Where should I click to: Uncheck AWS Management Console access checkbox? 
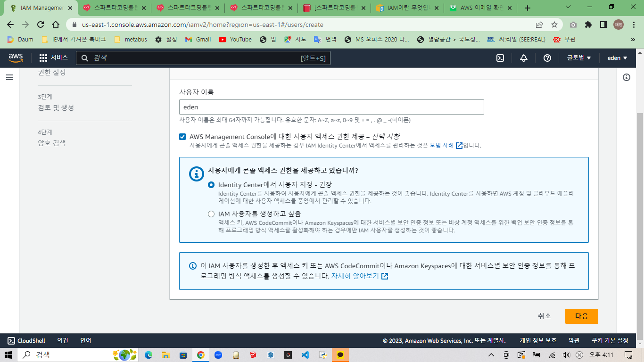pyautogui.click(x=182, y=137)
